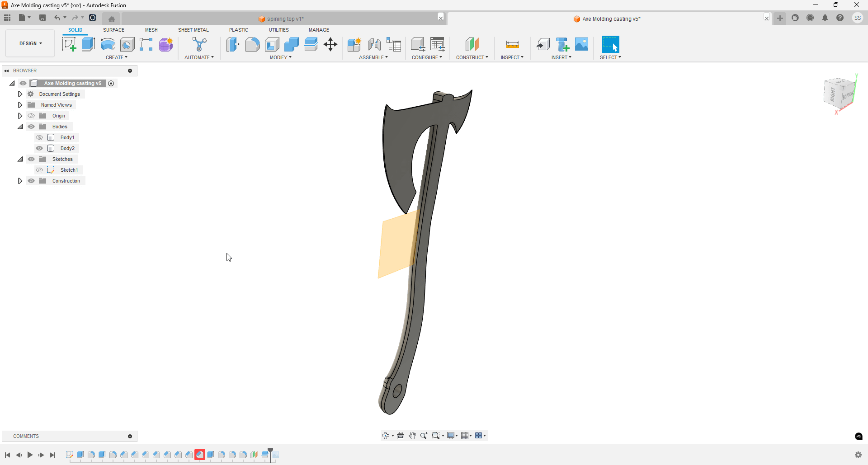Toggle root component visibility eye
Image resolution: width=868 pixels, height=465 pixels.
[23, 83]
